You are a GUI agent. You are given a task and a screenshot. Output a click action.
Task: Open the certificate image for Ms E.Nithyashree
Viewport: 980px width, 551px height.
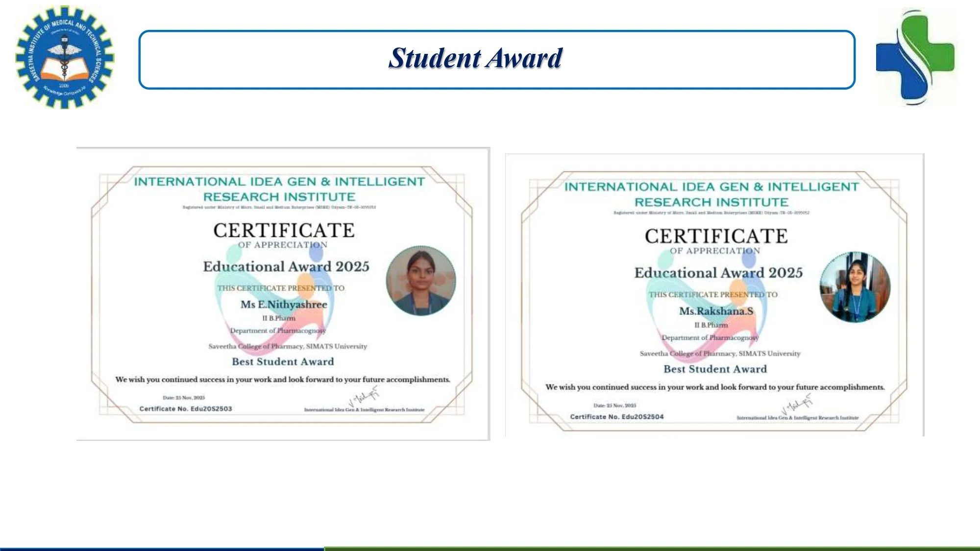click(x=283, y=294)
